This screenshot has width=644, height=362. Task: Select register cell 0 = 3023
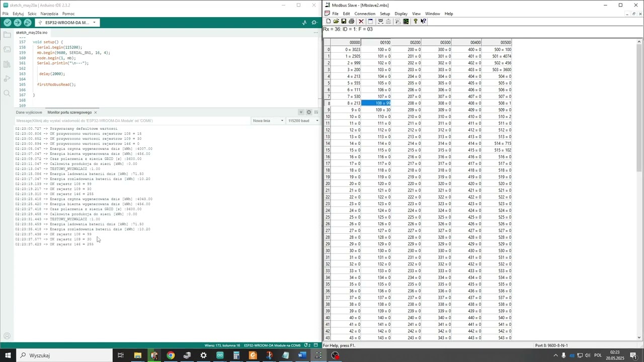pyautogui.click(x=346, y=49)
